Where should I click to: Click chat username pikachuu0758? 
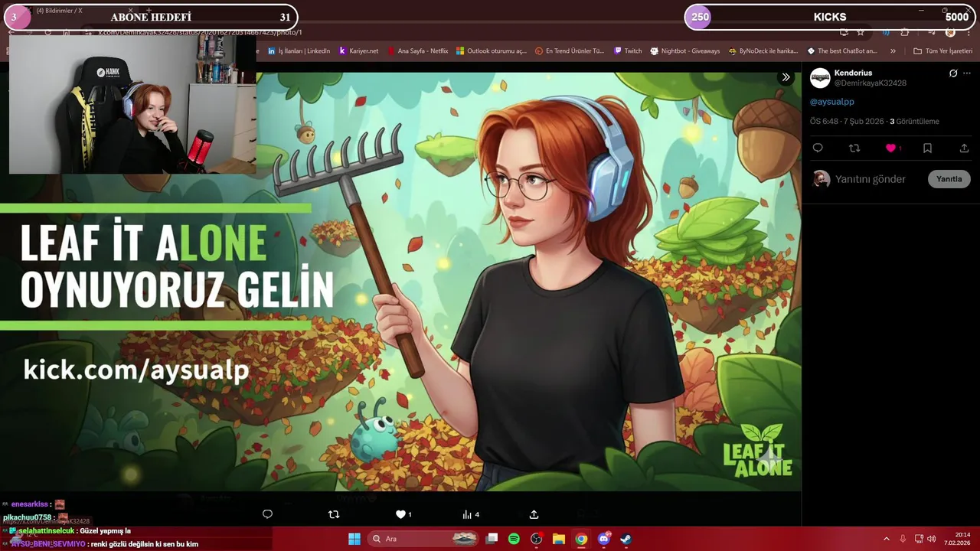28,517
